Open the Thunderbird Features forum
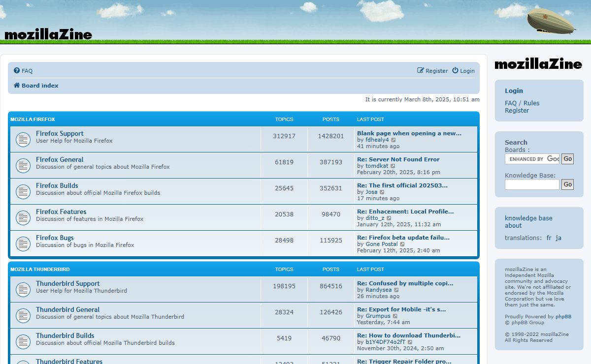Image resolution: width=591 pixels, height=364 pixels. pyautogui.click(x=69, y=361)
